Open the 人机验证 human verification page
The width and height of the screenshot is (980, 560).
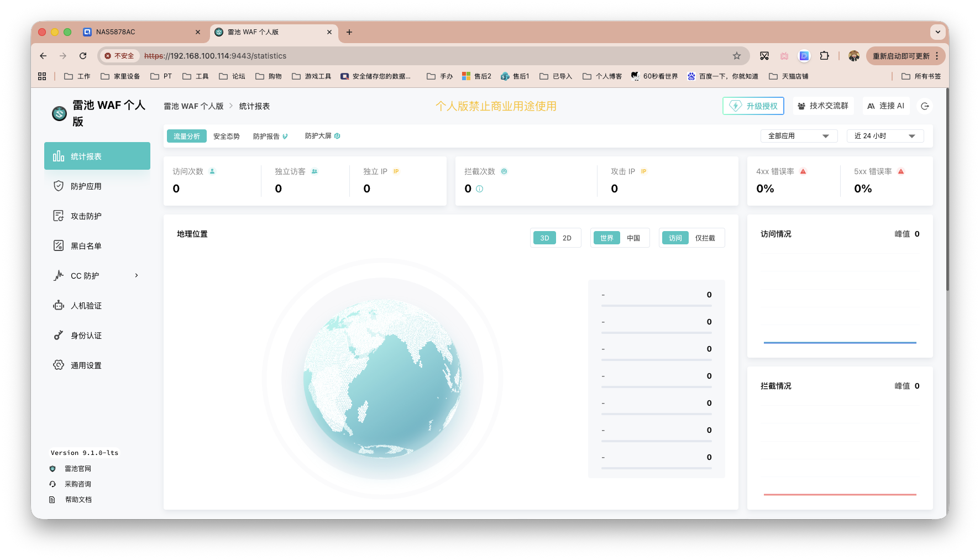tap(86, 305)
